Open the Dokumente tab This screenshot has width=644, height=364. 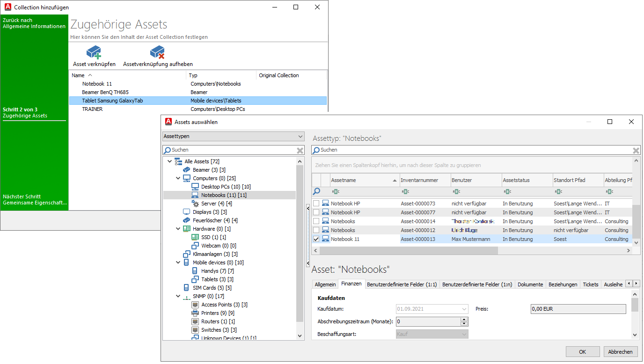click(x=530, y=284)
